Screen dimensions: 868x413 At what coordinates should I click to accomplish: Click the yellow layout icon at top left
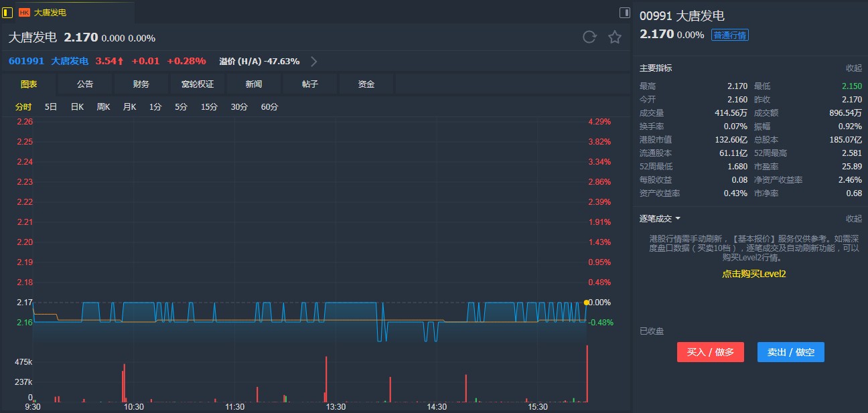point(8,12)
